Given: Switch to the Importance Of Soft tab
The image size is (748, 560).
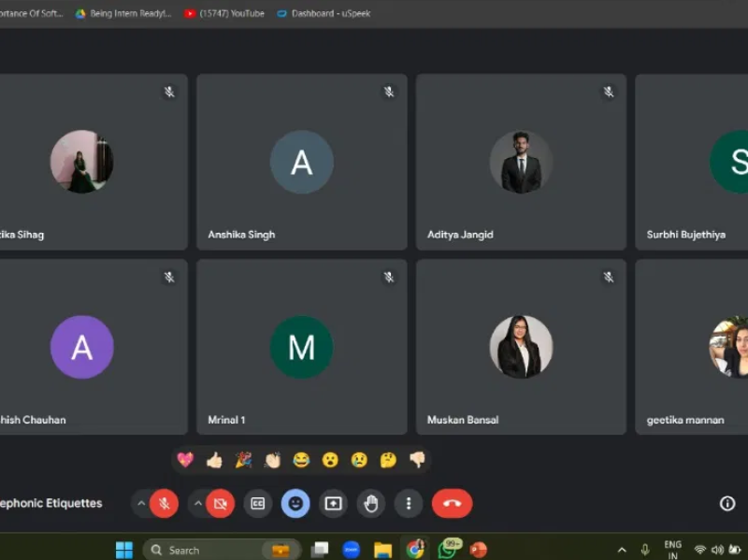Looking at the screenshot, I should [x=32, y=13].
